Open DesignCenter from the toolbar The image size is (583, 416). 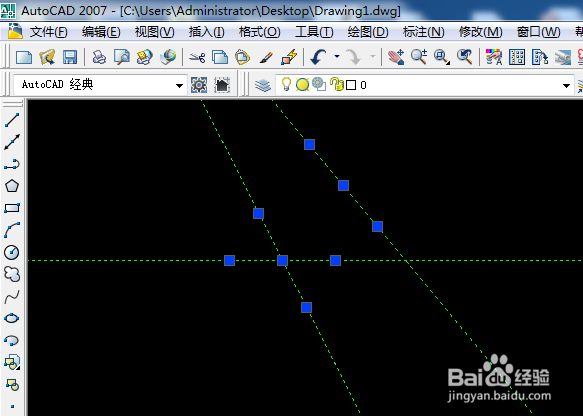517,57
